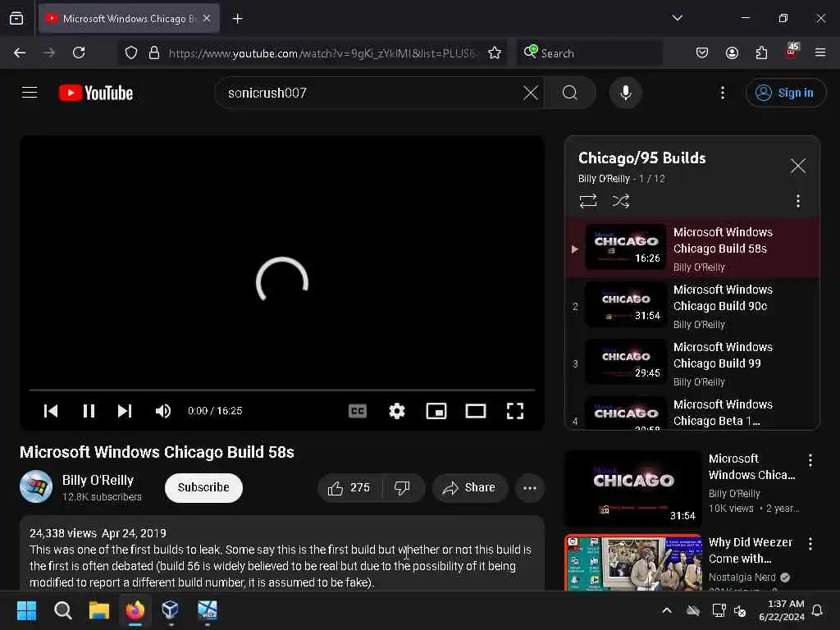Go to the YouTube home logo
Viewport: 840px width, 630px height.
(x=96, y=93)
